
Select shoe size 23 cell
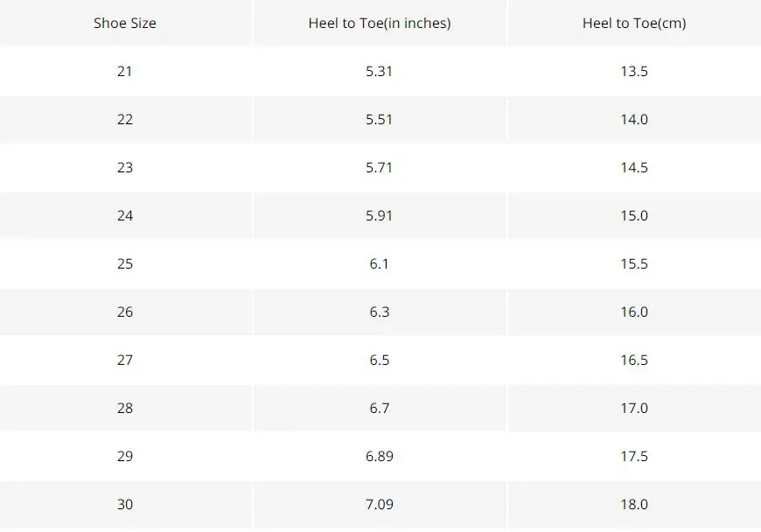coord(125,167)
